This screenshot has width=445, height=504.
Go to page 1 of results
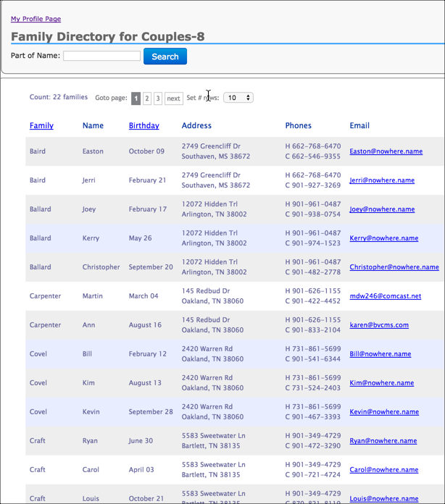(136, 98)
